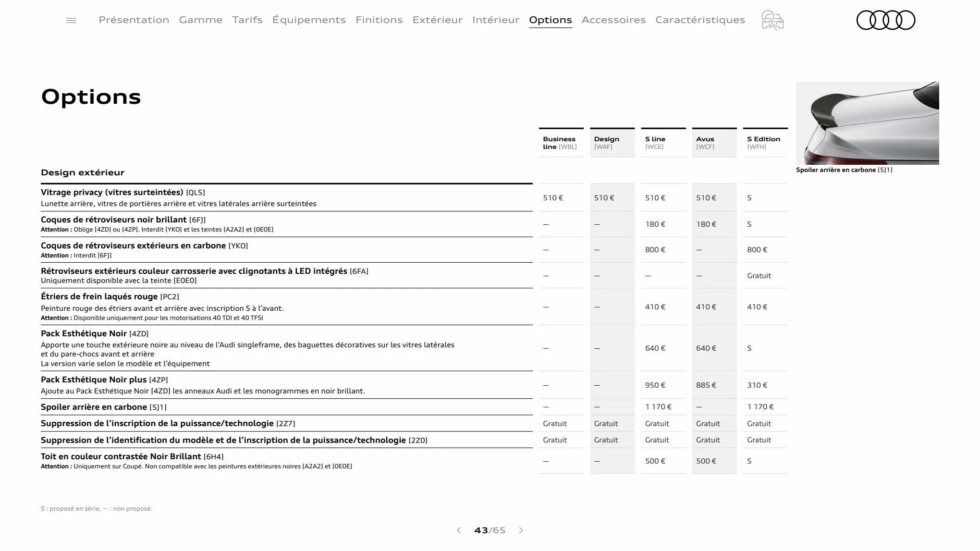Image resolution: width=980 pixels, height=551 pixels.
Task: Click Suppression de l'inscription [2Z7] row title
Action: [168, 423]
